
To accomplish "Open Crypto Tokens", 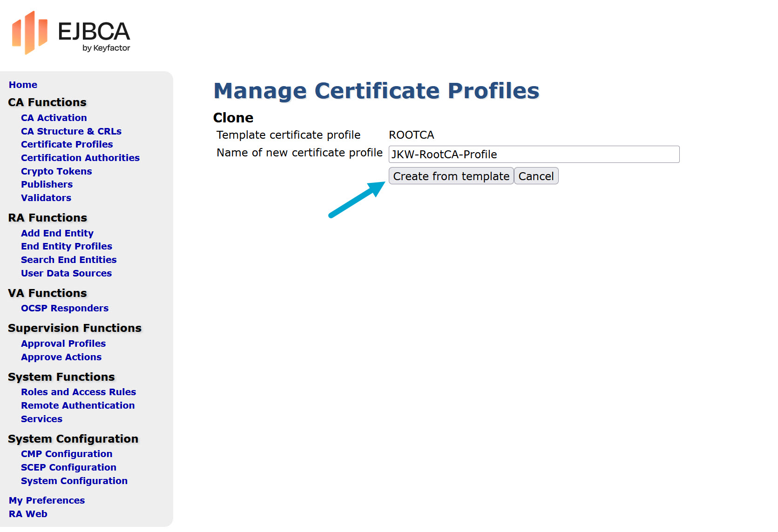I will click(x=56, y=171).
